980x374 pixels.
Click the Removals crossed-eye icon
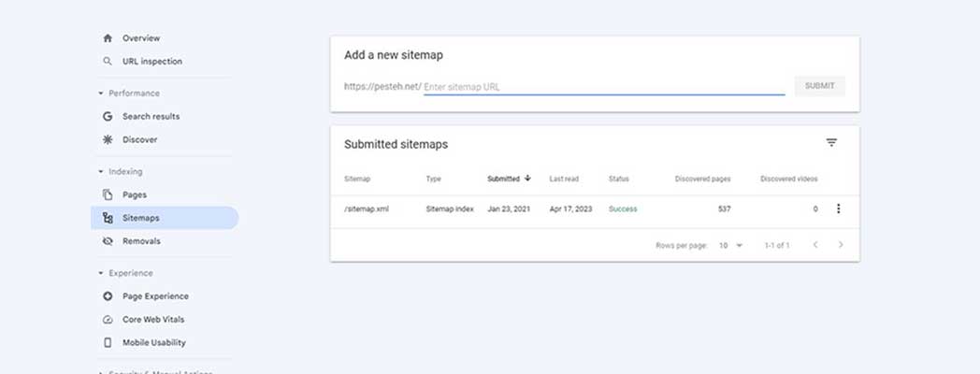coord(108,241)
